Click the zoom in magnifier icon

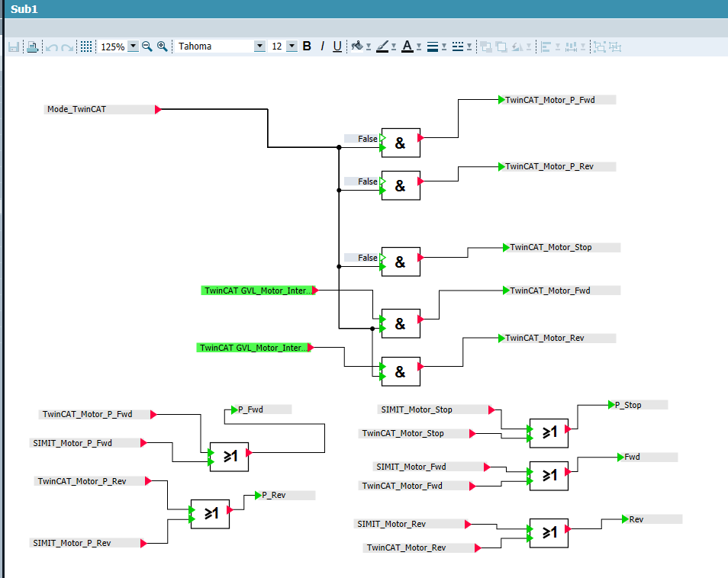coord(162,47)
